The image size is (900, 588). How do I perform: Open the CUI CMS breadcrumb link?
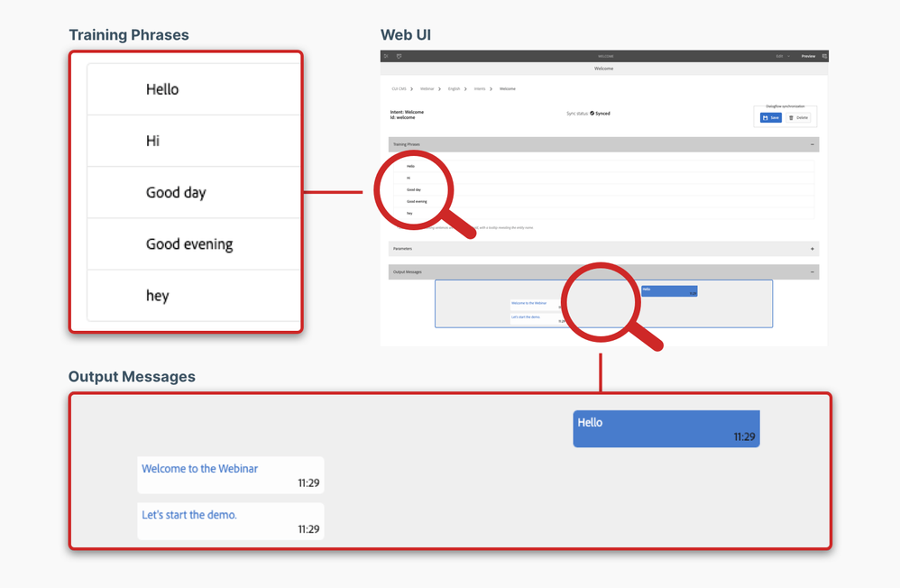399,89
